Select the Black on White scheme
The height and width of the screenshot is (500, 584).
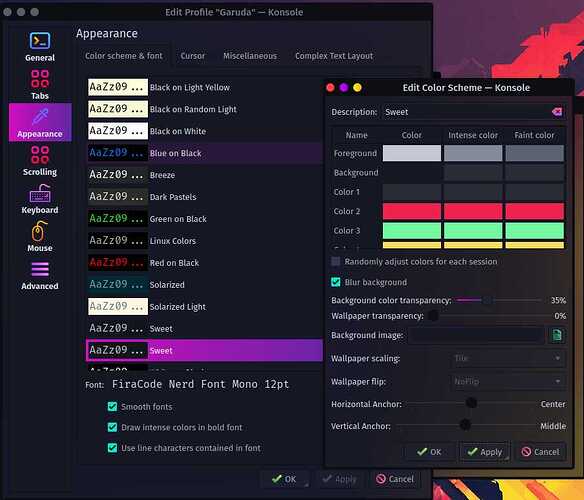tap(205, 131)
